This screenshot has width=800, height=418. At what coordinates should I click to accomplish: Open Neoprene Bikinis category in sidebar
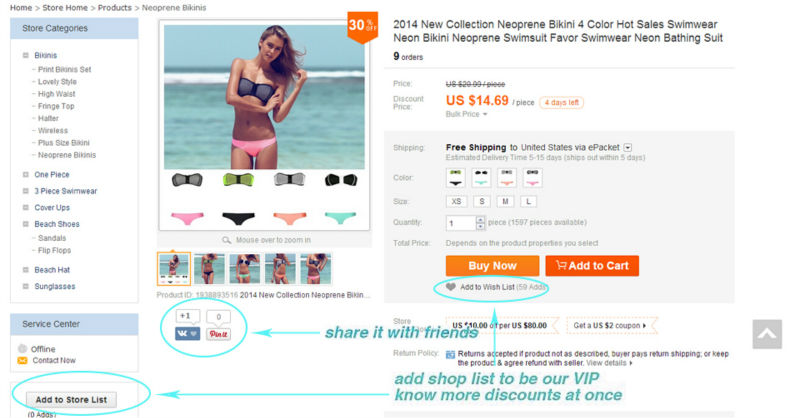click(x=67, y=155)
